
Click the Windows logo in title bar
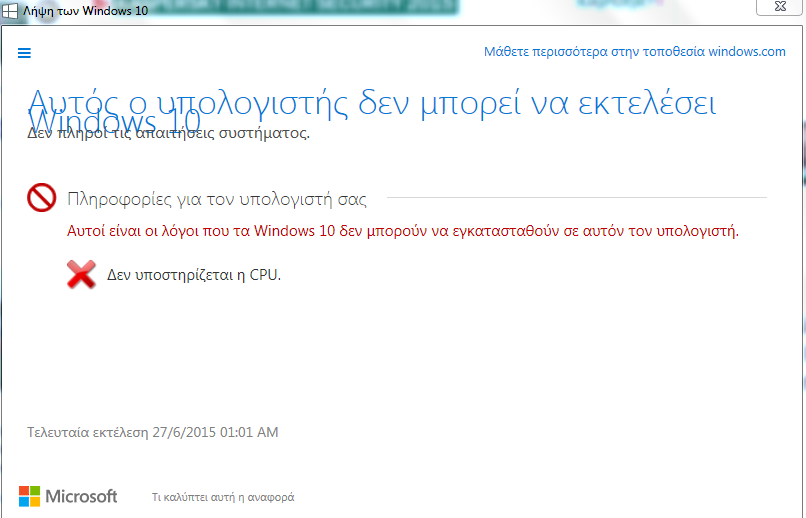[x=9, y=10]
